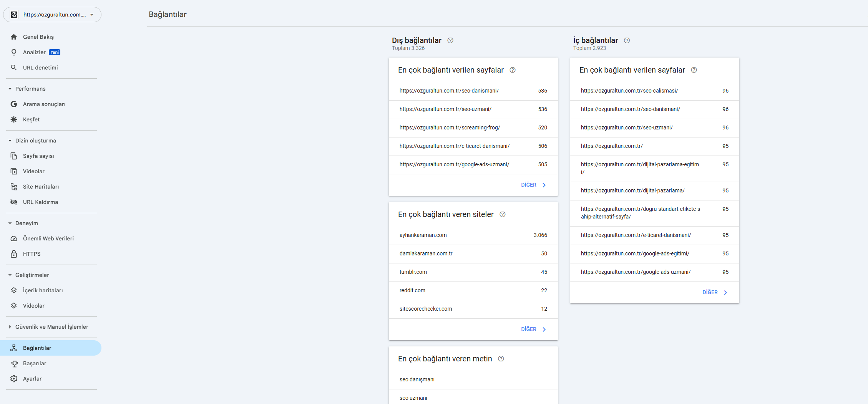
Task: Click the URL denetimi search icon
Action: (14, 68)
